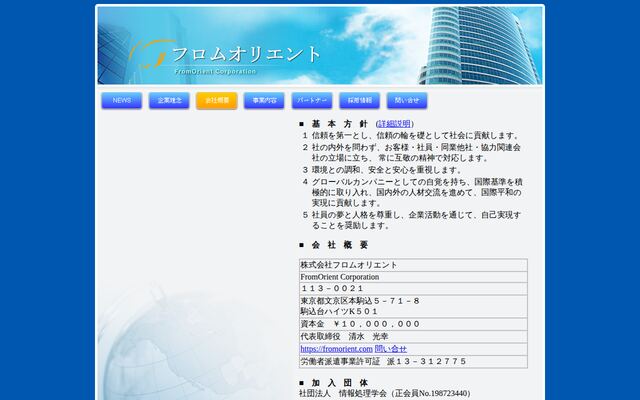
Task: Click policy item 3 環境との調和 text
Action: click(x=387, y=170)
